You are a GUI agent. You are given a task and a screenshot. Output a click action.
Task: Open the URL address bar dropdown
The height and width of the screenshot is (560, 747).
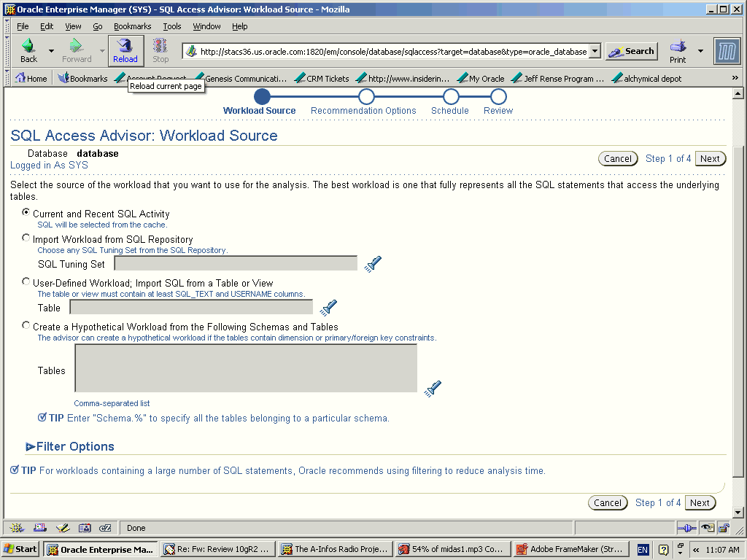pyautogui.click(x=595, y=51)
